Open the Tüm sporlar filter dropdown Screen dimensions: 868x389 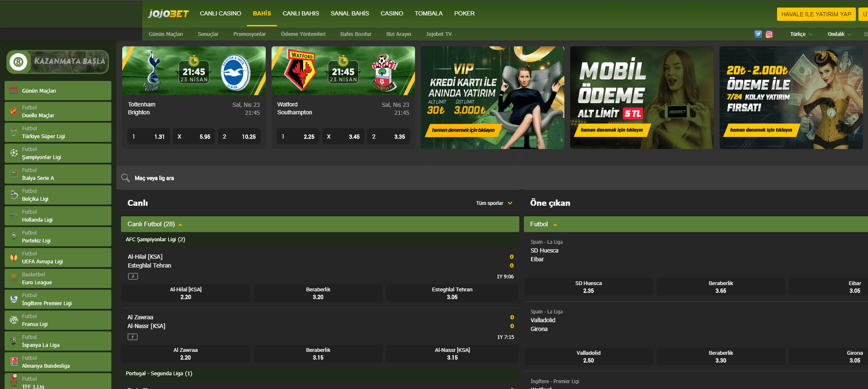tap(494, 203)
